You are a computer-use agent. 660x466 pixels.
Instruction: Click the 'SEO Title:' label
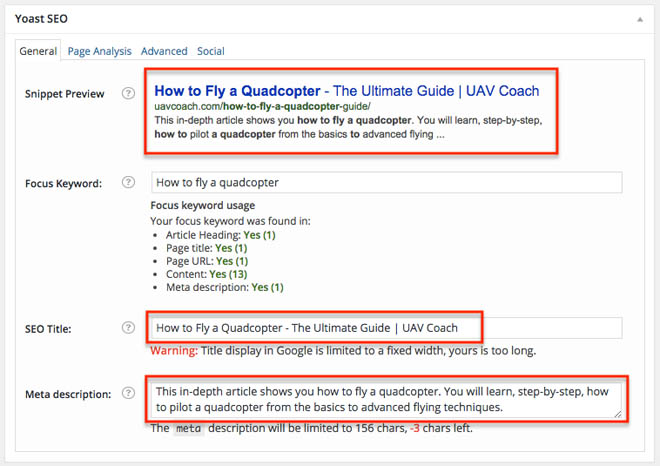click(48, 329)
